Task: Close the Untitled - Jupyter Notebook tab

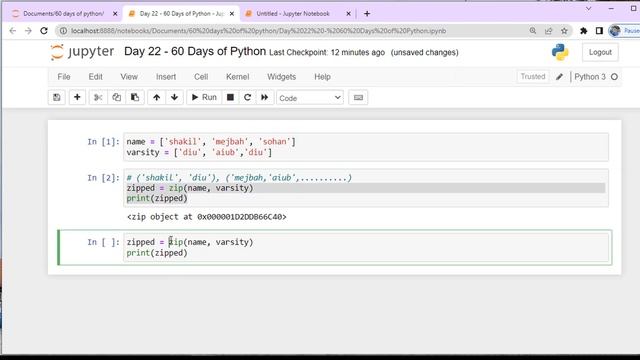Action: (348, 14)
